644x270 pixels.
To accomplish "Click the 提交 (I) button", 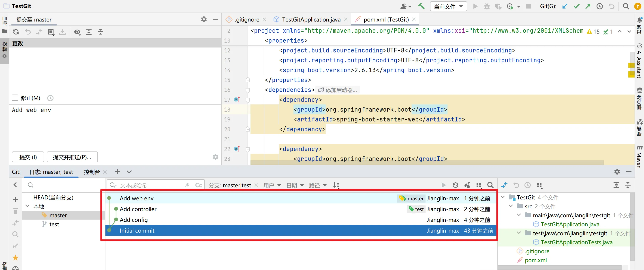I will pos(28,157).
